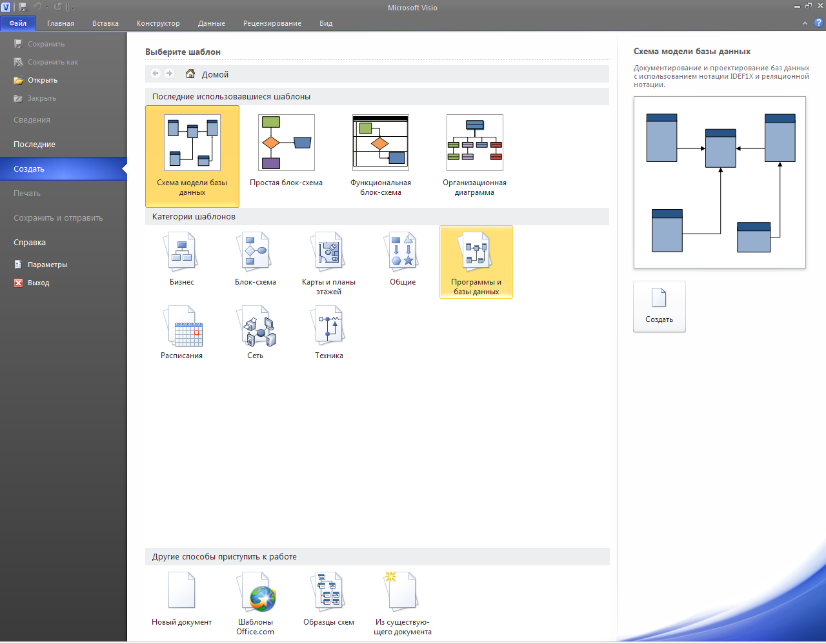Click the blue Help question mark icon

point(819,23)
